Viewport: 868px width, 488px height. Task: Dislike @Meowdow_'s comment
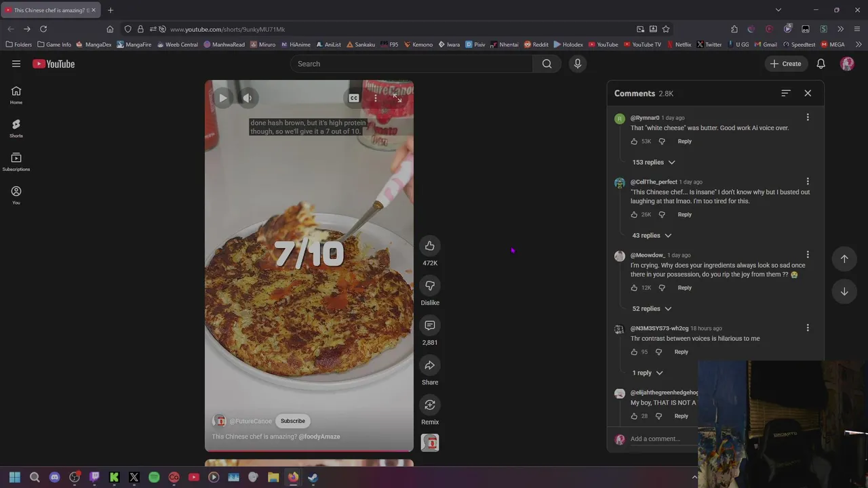point(662,288)
